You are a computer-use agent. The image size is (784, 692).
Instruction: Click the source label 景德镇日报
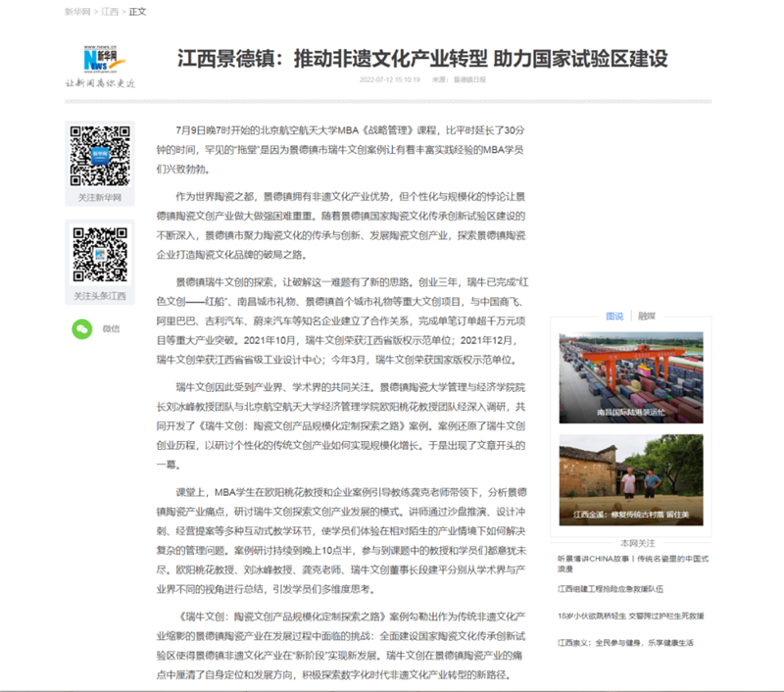click(x=469, y=80)
